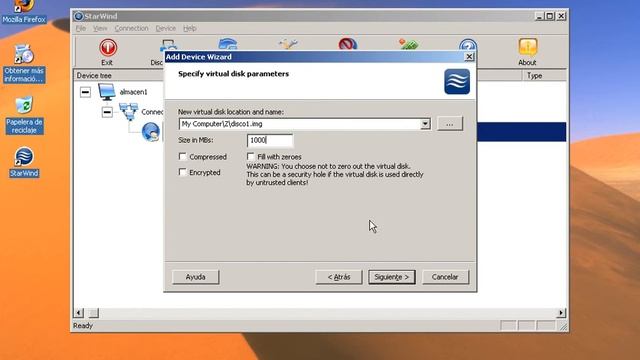Image resolution: width=640 pixels, height=360 pixels.
Task: Select the almacen1 tree label
Action: coord(133,92)
